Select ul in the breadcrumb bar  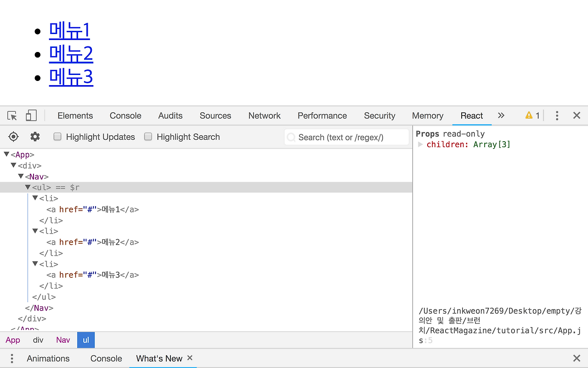tap(86, 340)
